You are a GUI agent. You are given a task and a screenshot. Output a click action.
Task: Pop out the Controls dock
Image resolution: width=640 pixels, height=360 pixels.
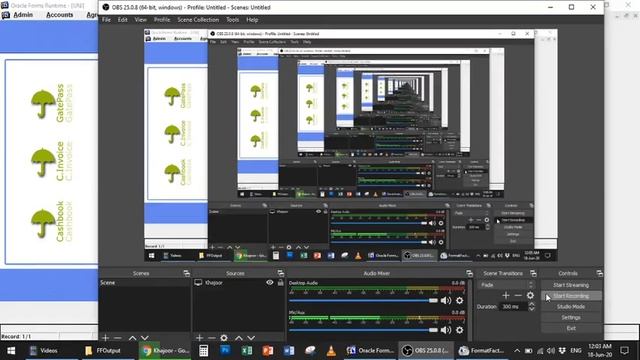click(x=599, y=273)
